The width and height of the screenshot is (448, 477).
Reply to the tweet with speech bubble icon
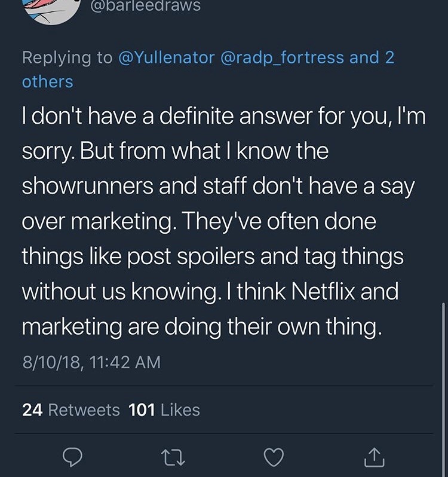pyautogui.click(x=72, y=458)
